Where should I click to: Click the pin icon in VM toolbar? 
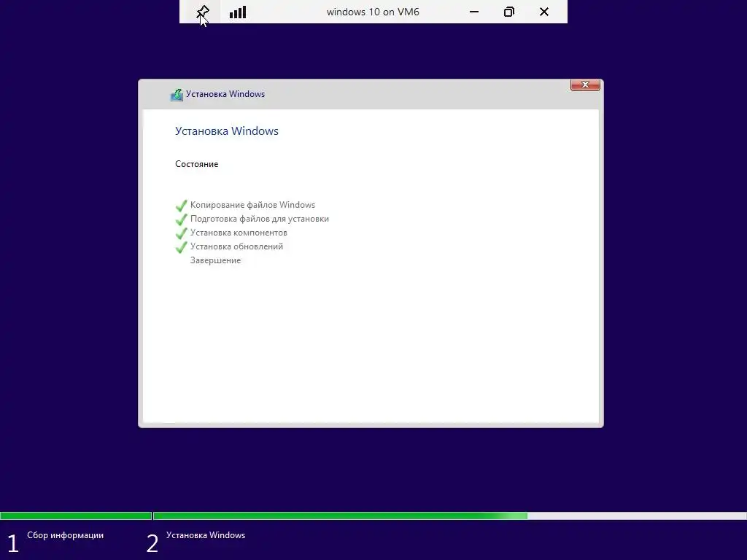click(x=203, y=12)
